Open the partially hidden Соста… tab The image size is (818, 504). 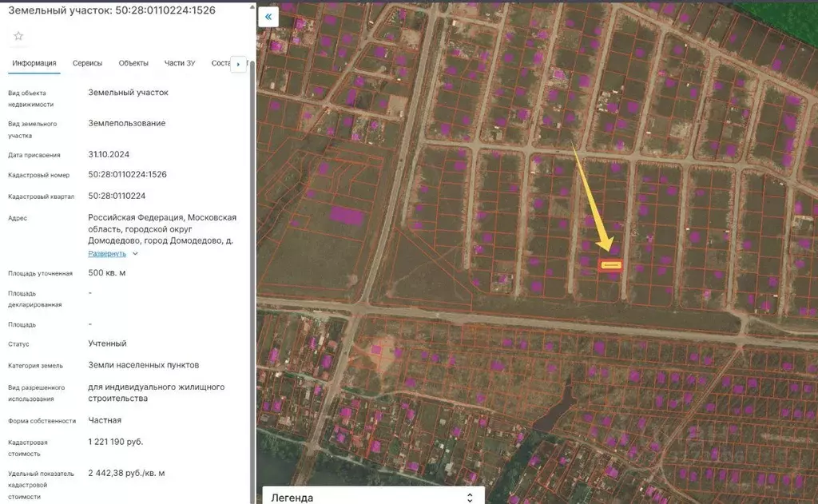220,63
